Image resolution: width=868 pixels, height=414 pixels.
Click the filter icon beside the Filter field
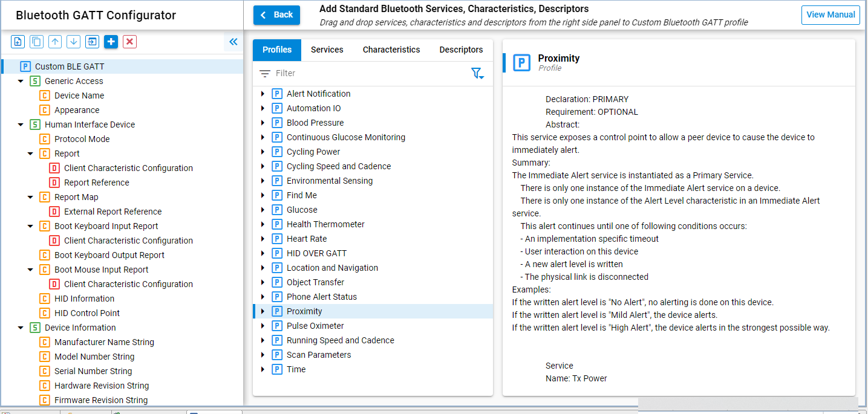coord(478,73)
